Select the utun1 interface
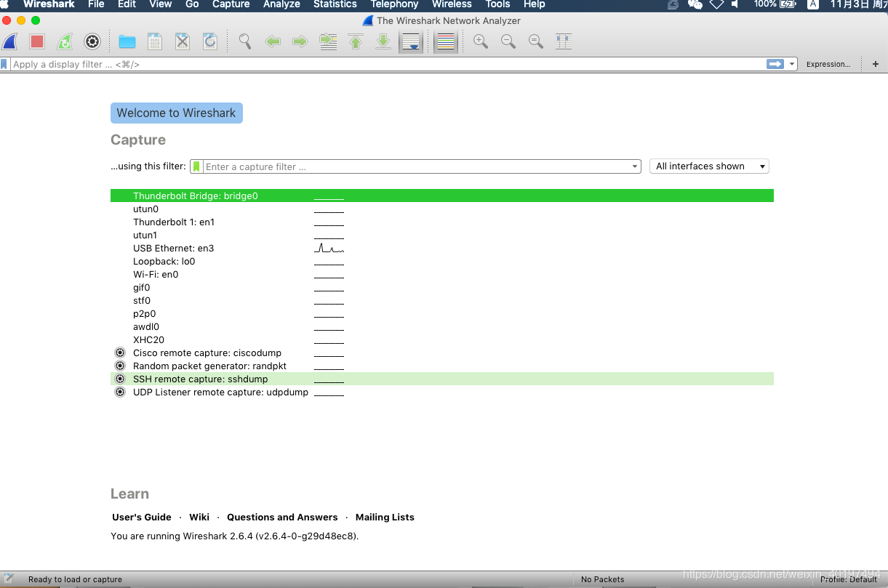888x588 pixels. point(442,235)
